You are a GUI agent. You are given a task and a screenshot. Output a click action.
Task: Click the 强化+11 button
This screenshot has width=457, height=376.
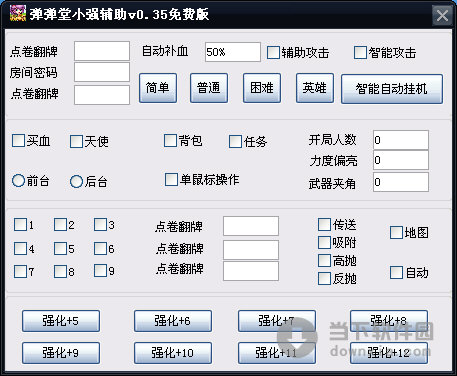pyautogui.click(x=277, y=353)
